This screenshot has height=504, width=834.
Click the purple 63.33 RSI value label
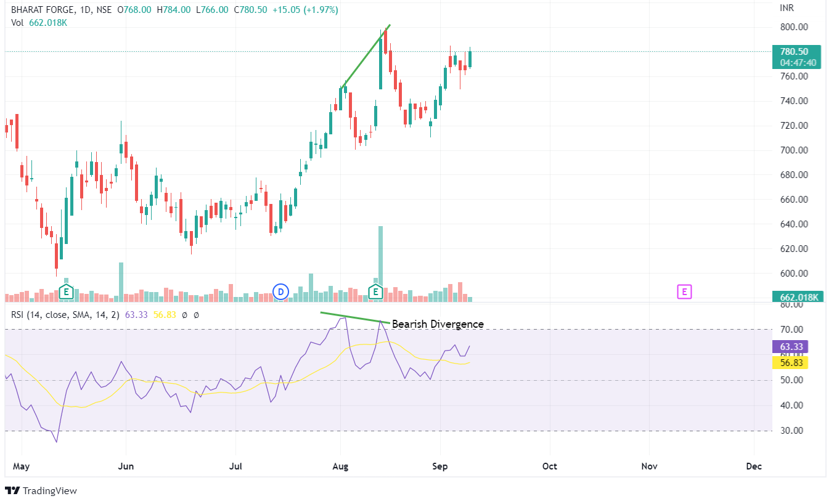(791, 347)
